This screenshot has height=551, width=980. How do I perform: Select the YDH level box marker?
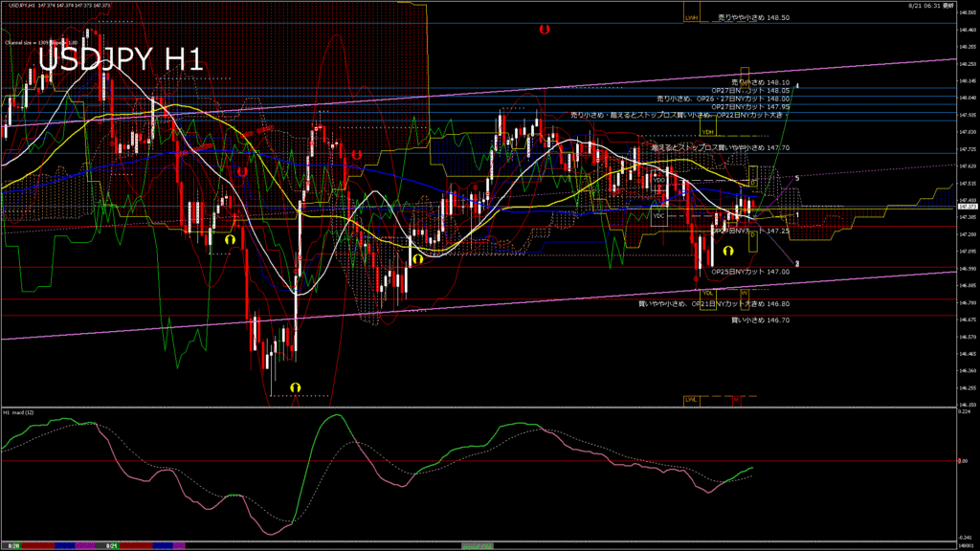click(x=707, y=132)
